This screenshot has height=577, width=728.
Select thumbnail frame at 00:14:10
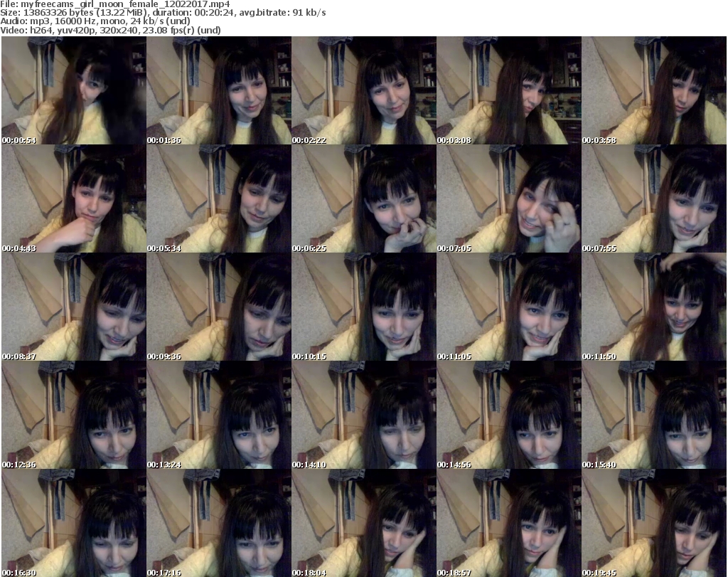[363, 415]
